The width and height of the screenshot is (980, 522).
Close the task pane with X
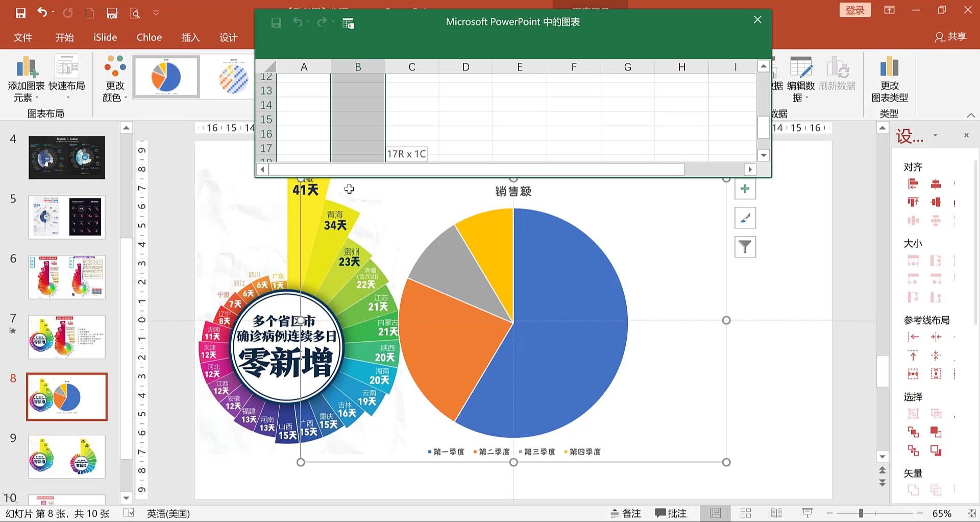pyautogui.click(x=966, y=135)
